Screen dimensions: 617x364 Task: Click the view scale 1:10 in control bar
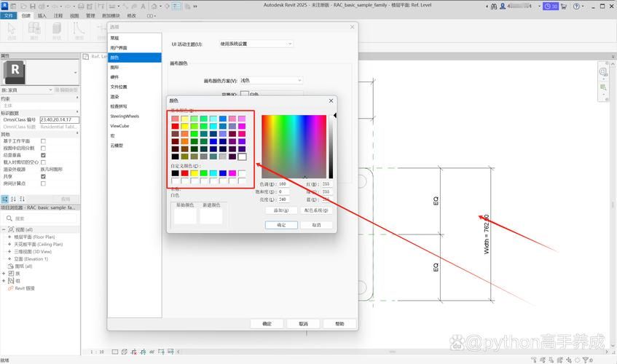[97, 352]
